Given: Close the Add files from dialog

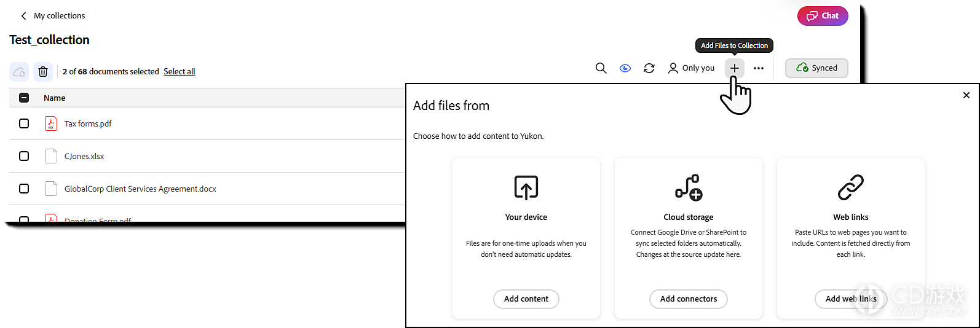Looking at the screenshot, I should pos(966,95).
